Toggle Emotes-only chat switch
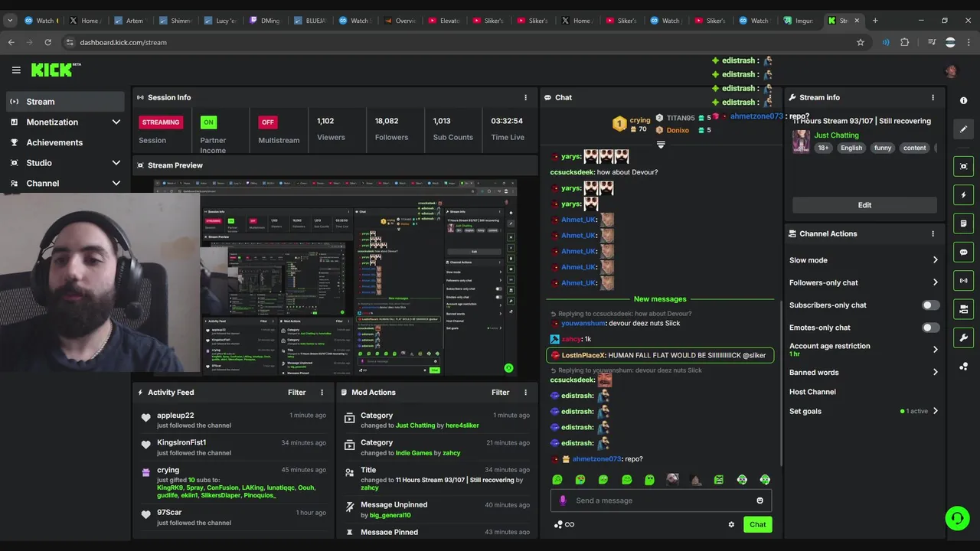980x551 pixels. coord(930,328)
